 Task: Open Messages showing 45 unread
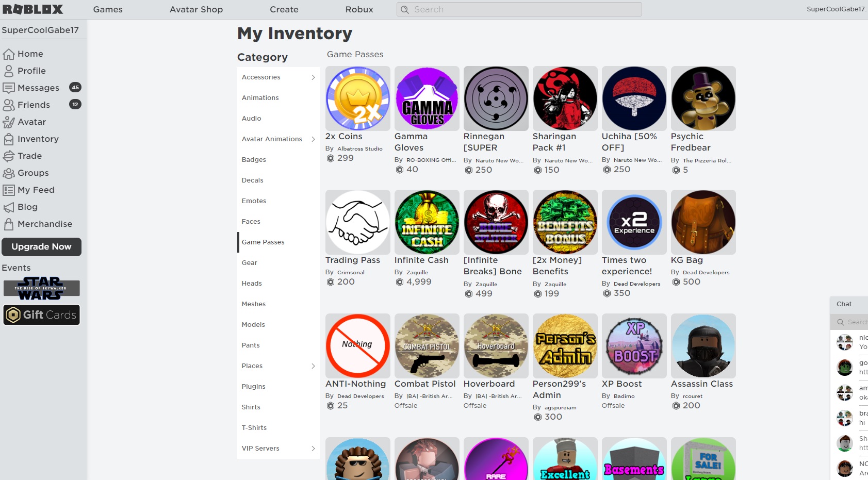9,88
